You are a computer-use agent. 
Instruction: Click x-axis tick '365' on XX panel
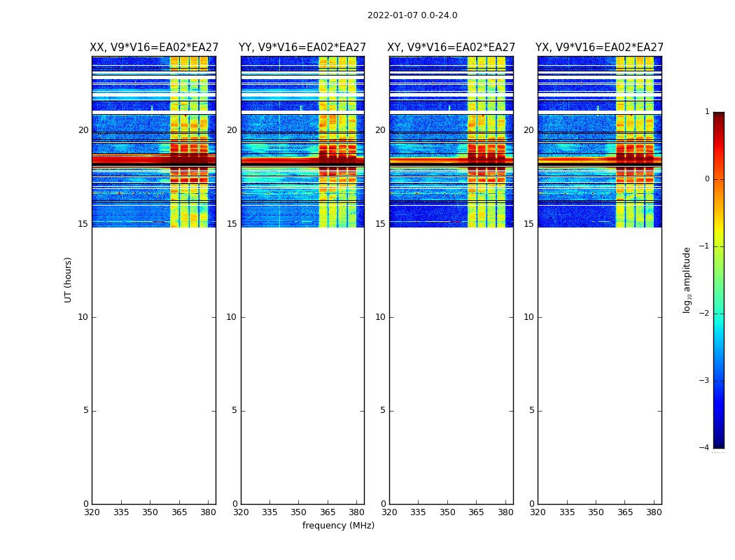pos(179,512)
